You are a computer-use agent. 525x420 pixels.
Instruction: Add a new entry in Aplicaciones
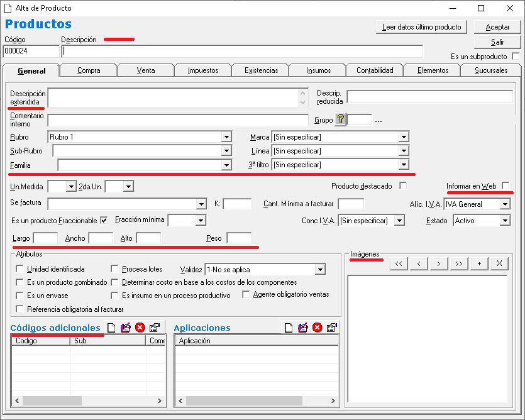(289, 328)
